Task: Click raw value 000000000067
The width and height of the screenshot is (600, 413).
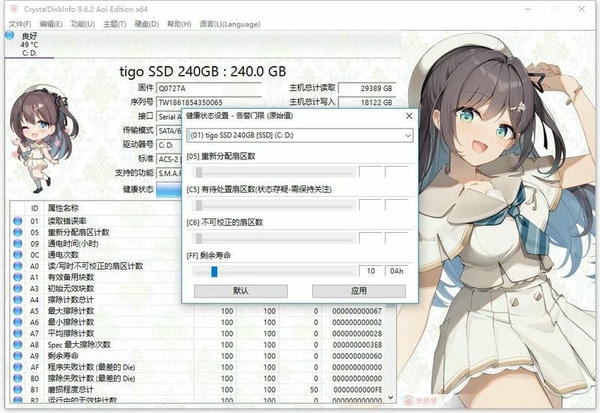Action: (357, 311)
